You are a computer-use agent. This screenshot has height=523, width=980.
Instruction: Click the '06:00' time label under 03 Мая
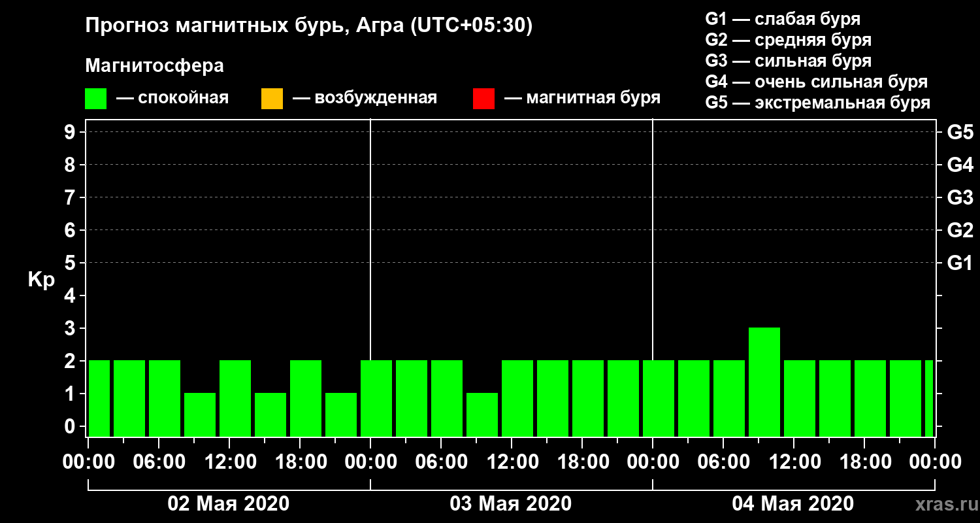[441, 462]
